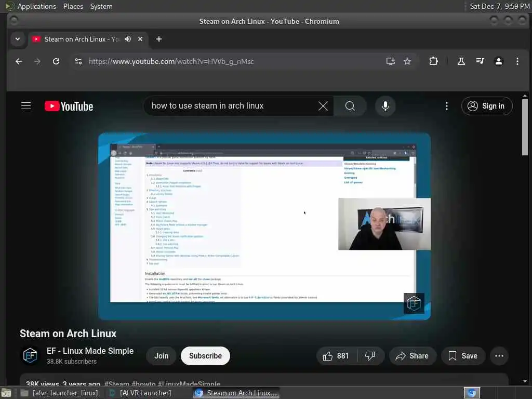The image size is (532, 399).
Task: Share the video
Action: [412, 355]
